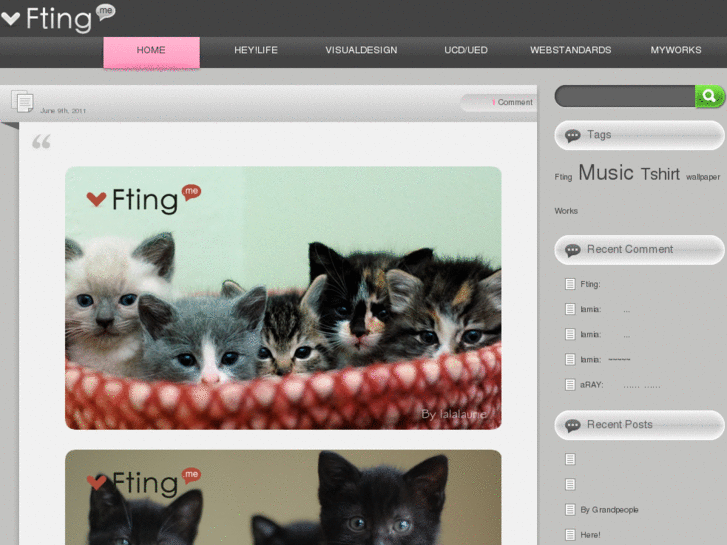Image resolution: width=727 pixels, height=545 pixels.
Task: Open the Fting: recent comment
Action: tap(590, 284)
